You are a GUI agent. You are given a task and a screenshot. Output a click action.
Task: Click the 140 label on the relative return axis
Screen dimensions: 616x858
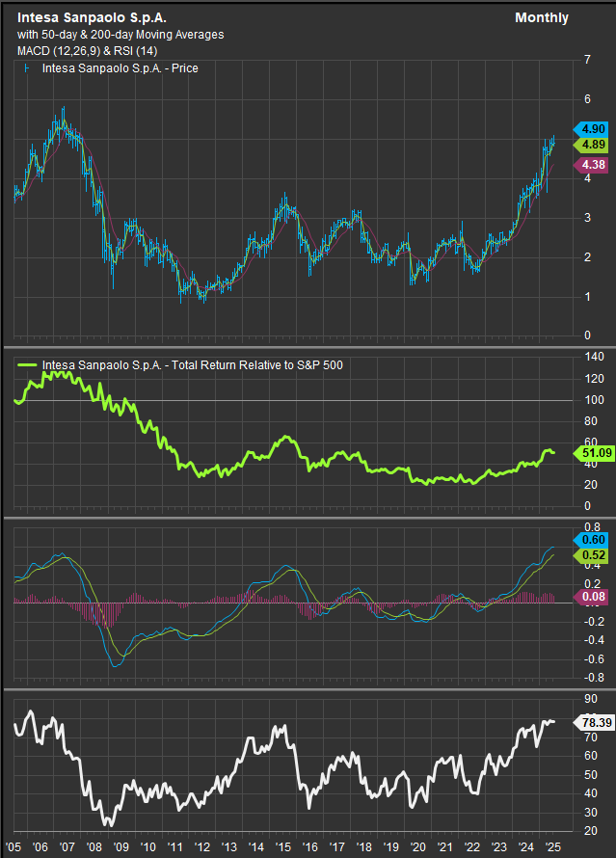point(594,357)
